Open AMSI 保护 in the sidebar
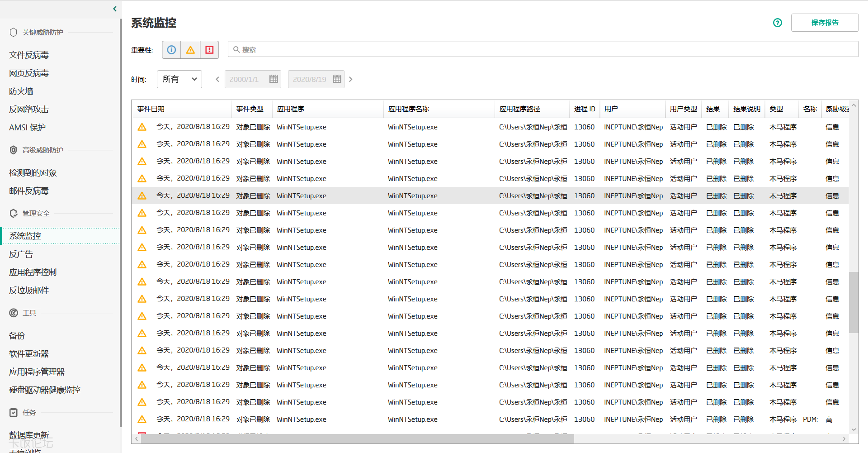The width and height of the screenshot is (868, 453). pos(28,127)
